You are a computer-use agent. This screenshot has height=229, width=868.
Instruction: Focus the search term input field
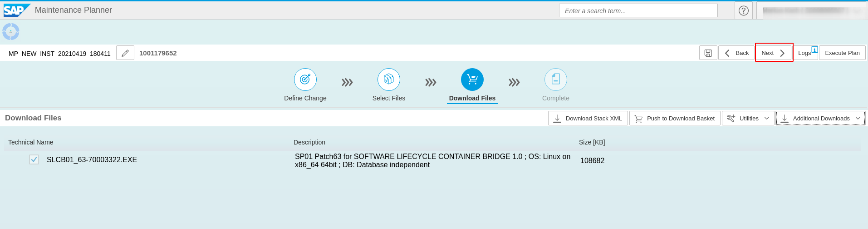pyautogui.click(x=638, y=10)
